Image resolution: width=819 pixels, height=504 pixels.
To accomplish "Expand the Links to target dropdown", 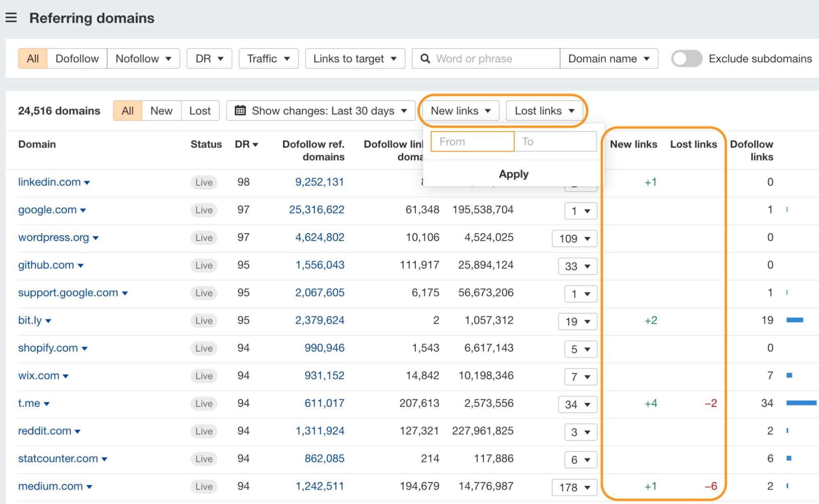I will (355, 59).
